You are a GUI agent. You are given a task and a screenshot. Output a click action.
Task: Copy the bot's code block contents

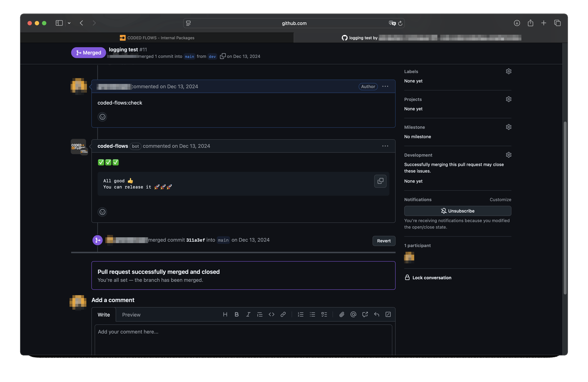[380, 181]
